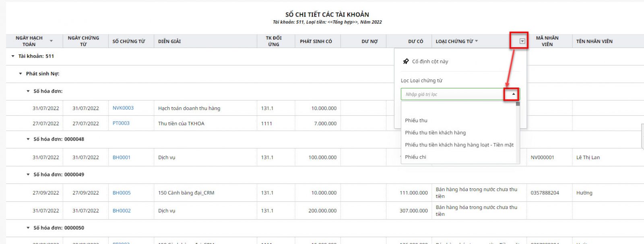
Task: Click the filter icon on Loại chứng từ column
Action: [x=522, y=41]
